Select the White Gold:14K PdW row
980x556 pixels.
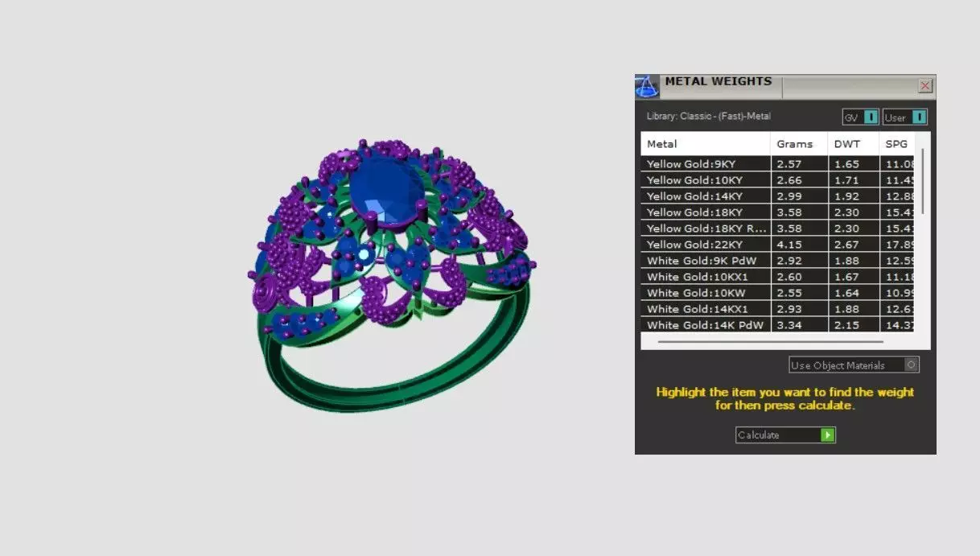778,325
